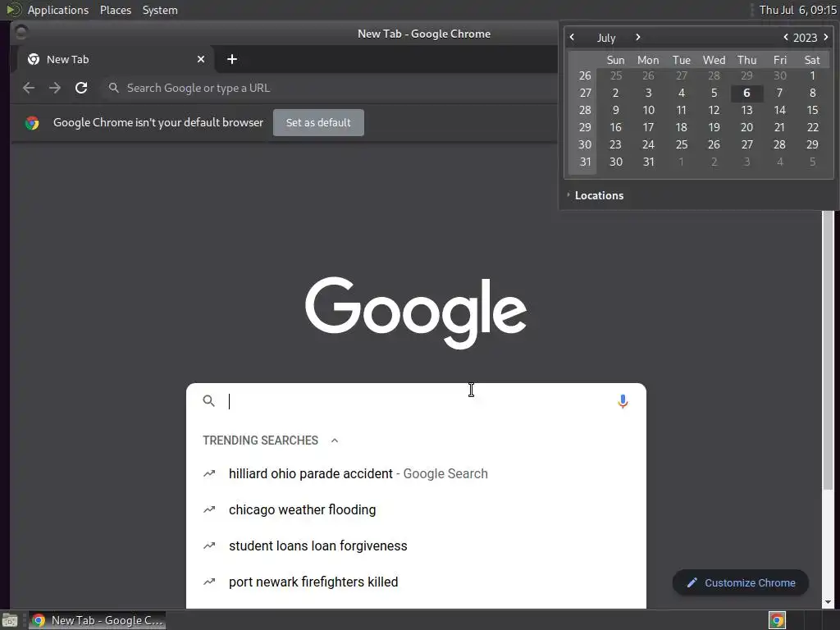
Task: Click the show desktop icon in bottom panel
Action: pos(10,620)
